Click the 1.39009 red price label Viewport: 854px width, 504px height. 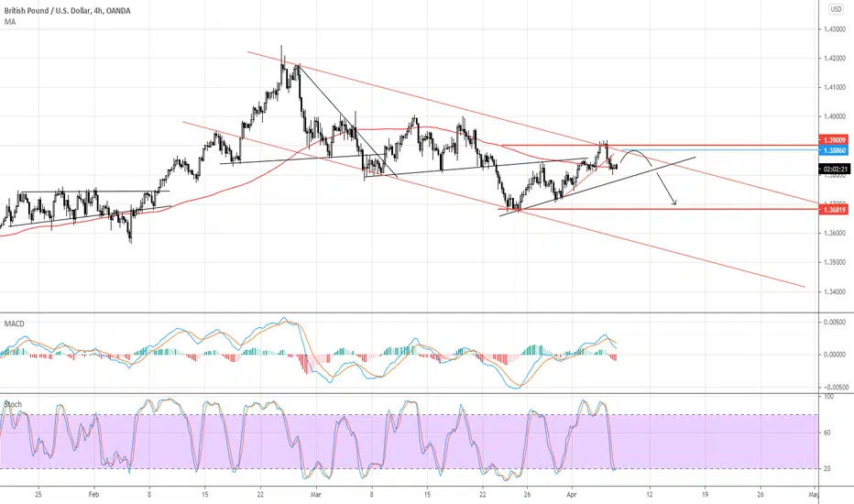834,140
